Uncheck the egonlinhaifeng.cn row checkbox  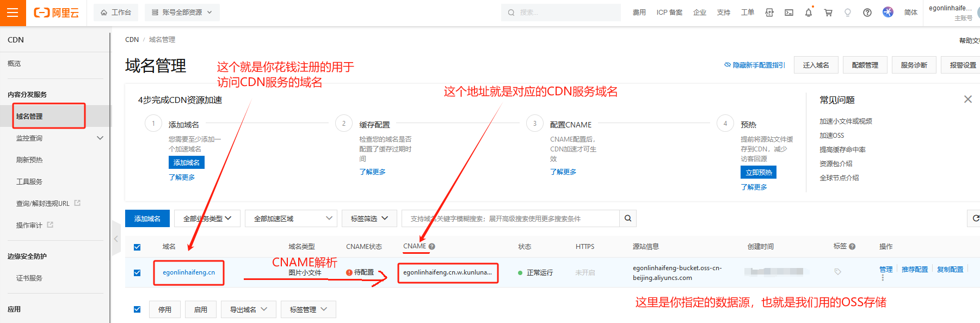[137, 272]
